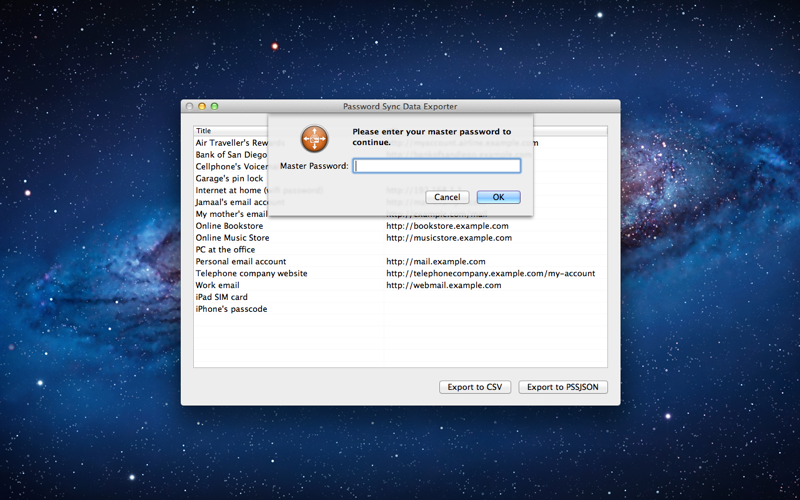Click the yellow minimize window button

tap(202, 106)
